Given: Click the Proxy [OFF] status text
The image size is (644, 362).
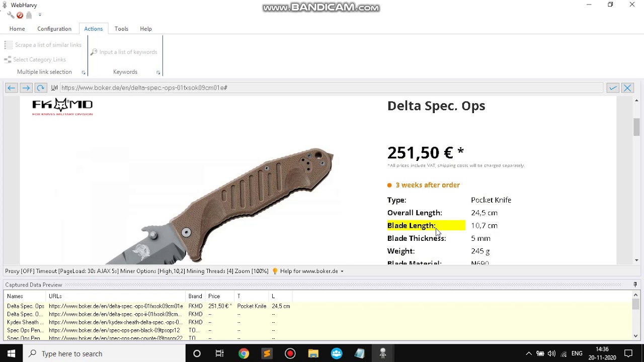Looking at the screenshot, I should pos(20,271).
